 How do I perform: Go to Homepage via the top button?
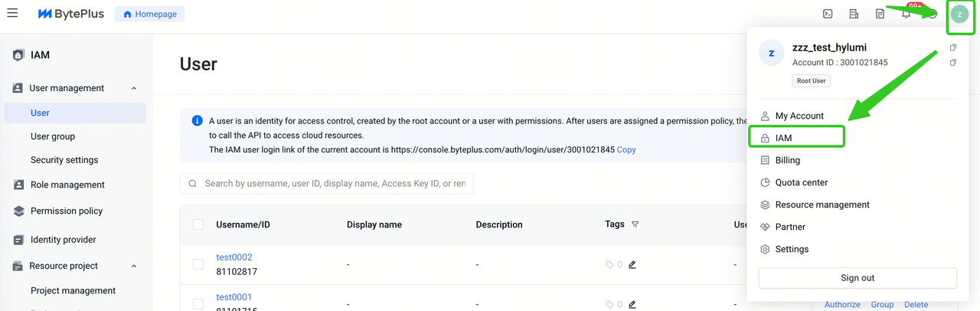click(150, 14)
